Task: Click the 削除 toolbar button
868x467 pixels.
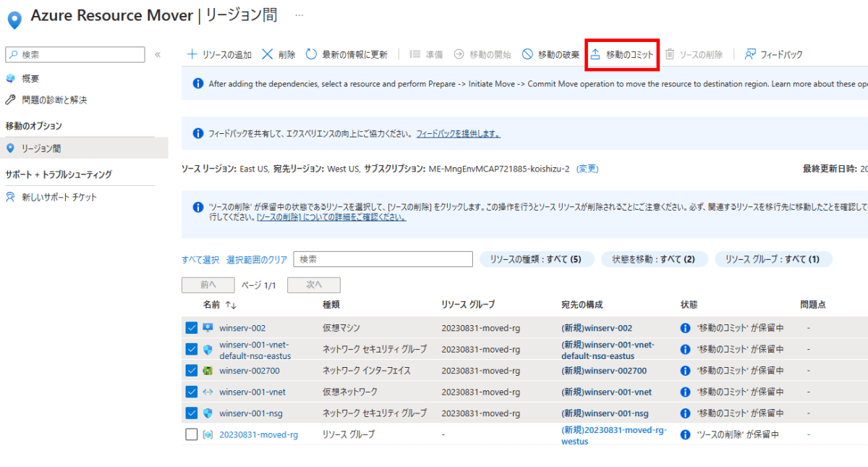Action: (x=278, y=54)
